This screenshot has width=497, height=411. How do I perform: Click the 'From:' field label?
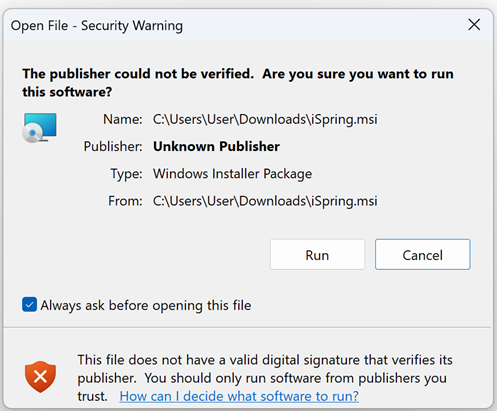point(125,201)
